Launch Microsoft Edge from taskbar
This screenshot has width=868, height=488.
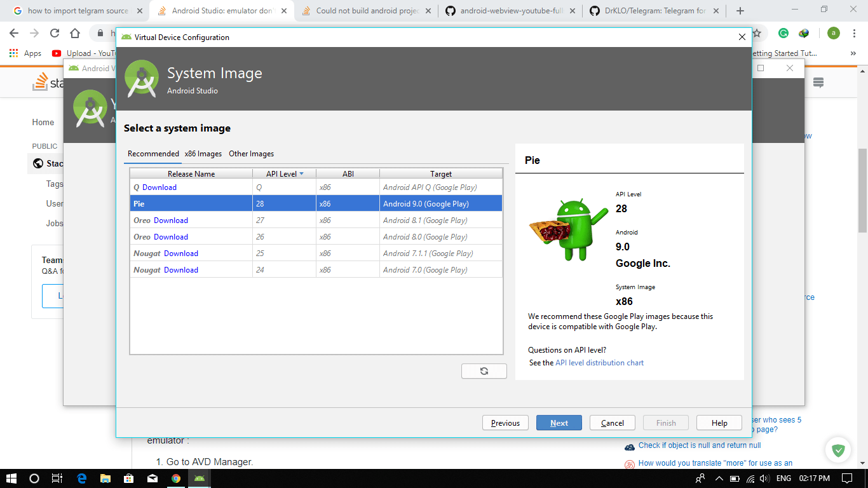coord(82,478)
